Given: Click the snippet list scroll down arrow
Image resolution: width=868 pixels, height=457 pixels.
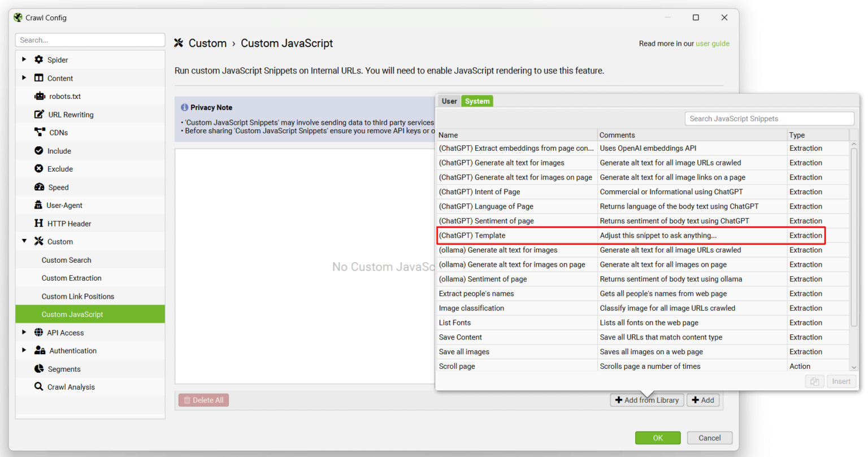Looking at the screenshot, I should pos(853,367).
